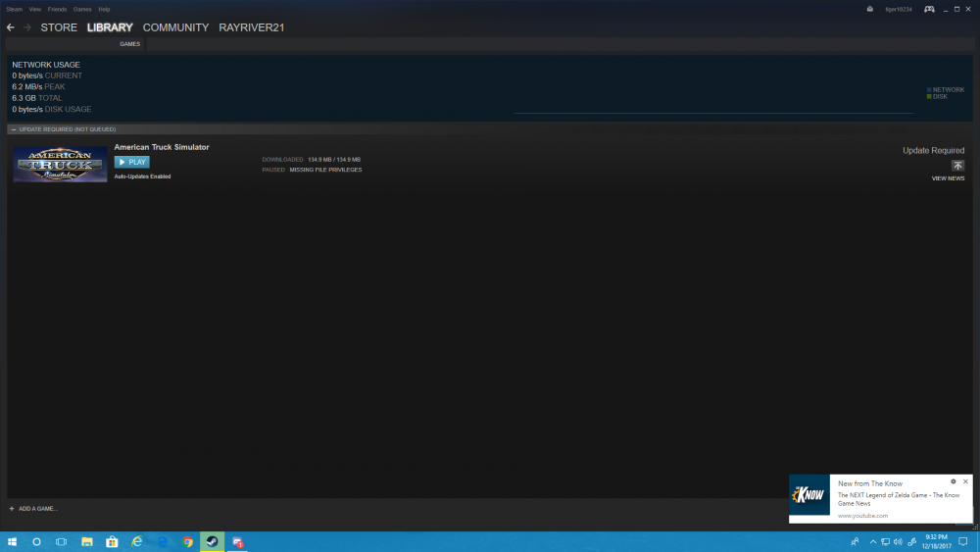The height and width of the screenshot is (552, 980).
Task: Switch to the STORE tab
Action: (x=59, y=27)
